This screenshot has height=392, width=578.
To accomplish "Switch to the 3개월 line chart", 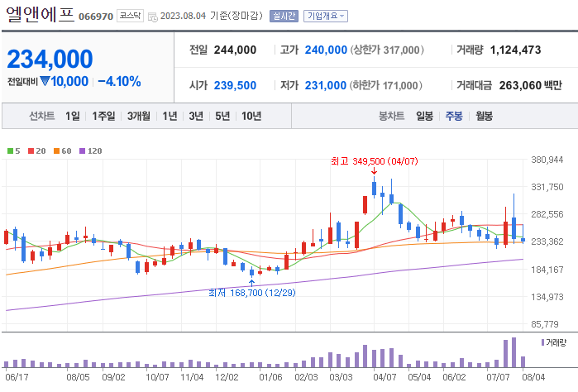I will pos(139,116).
